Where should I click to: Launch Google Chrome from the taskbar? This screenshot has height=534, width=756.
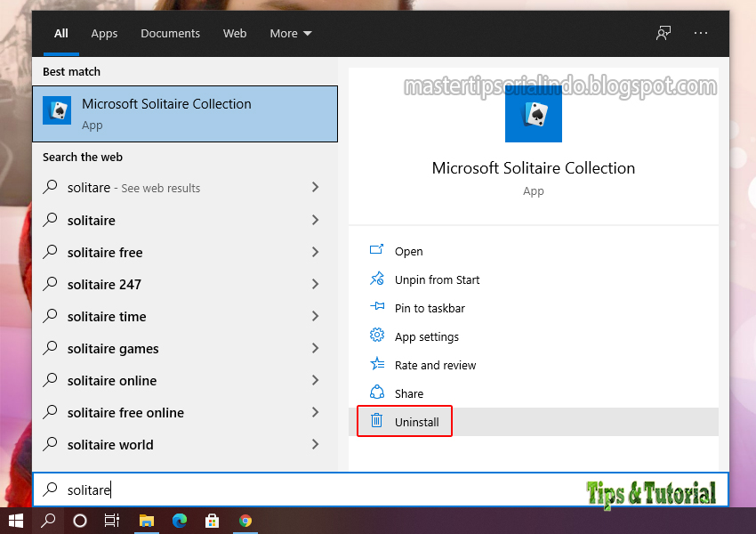click(x=245, y=521)
